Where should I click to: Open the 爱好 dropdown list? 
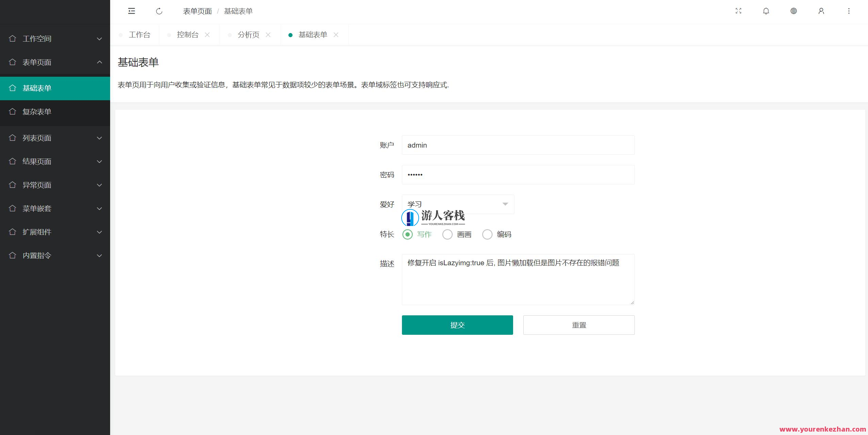(458, 204)
